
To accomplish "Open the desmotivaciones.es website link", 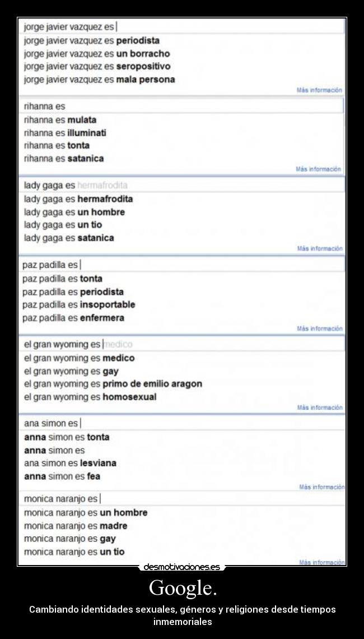I will 182,566.
